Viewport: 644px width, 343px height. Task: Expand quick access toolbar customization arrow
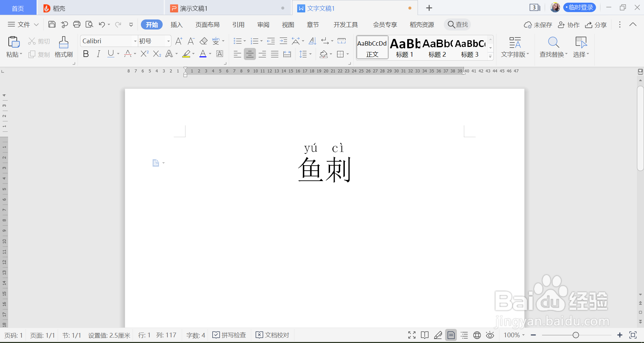pos(131,24)
